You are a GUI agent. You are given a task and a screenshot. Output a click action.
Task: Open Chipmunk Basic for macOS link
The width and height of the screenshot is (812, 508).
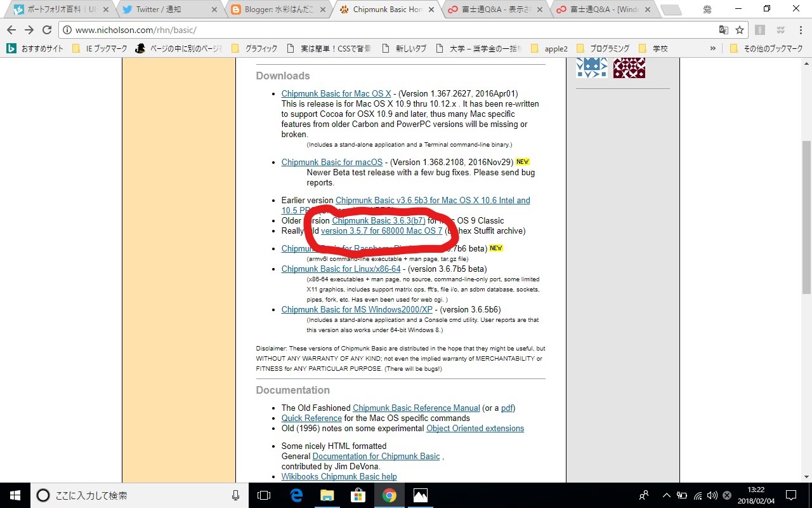click(332, 163)
